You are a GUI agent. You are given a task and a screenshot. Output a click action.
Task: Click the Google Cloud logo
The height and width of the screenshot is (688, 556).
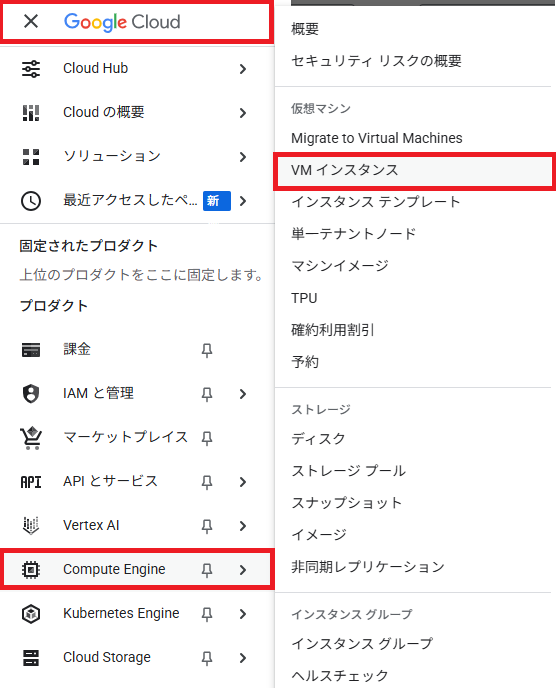point(122,22)
